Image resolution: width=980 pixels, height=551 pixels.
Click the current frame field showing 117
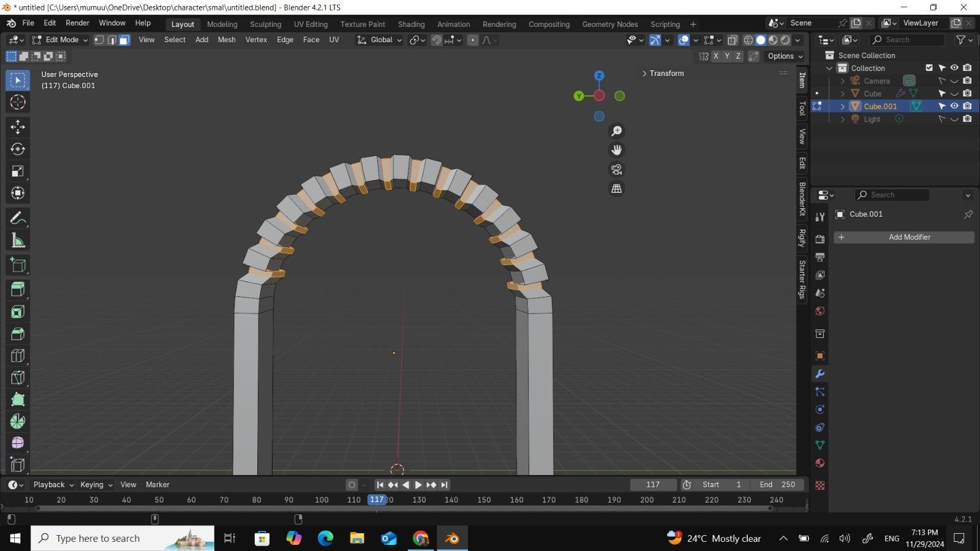(654, 484)
